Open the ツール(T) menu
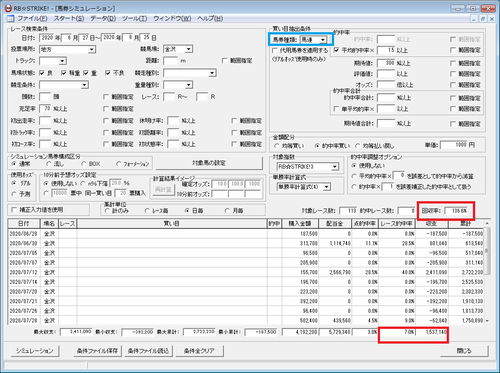Screen dimensions: 500x373 pos(134,19)
